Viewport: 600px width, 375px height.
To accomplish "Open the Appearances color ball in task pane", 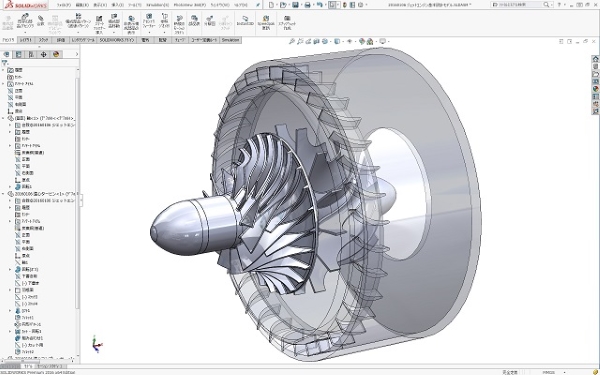I will coord(595,89).
